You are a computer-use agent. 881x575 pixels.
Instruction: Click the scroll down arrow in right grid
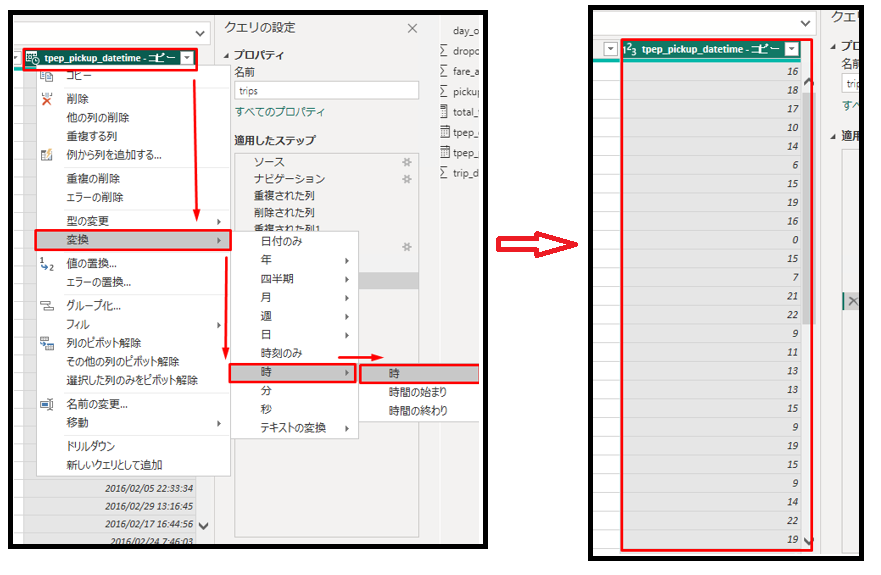coord(809,541)
